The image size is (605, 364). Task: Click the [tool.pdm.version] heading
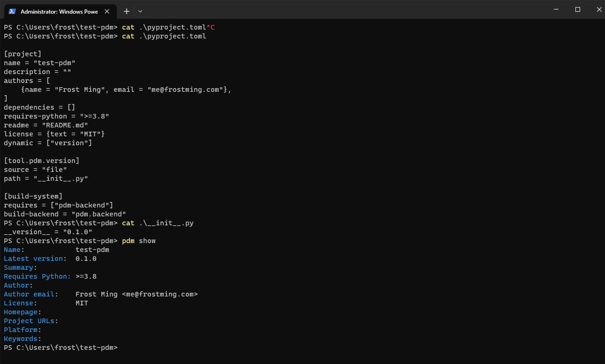(x=42, y=160)
